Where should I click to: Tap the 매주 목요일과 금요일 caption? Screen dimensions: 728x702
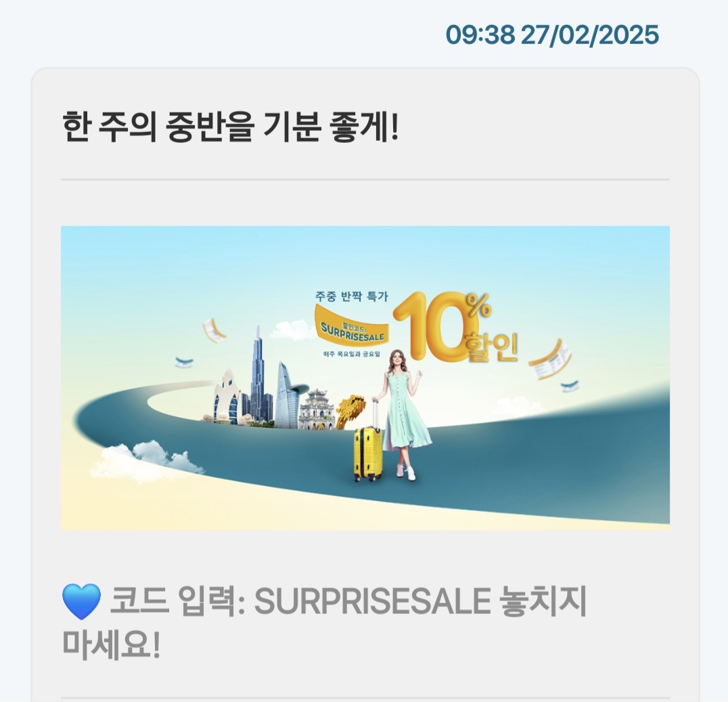tap(351, 354)
